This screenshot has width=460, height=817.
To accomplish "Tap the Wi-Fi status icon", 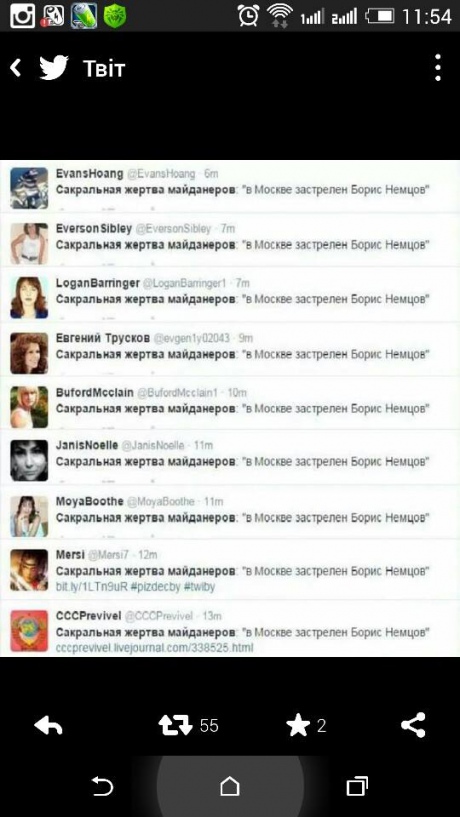I will pos(280,16).
